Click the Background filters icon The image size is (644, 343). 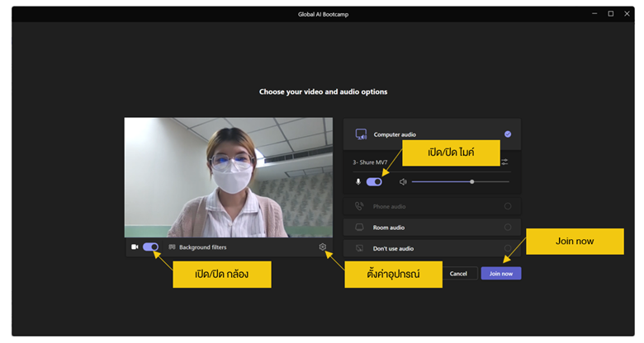click(x=172, y=247)
